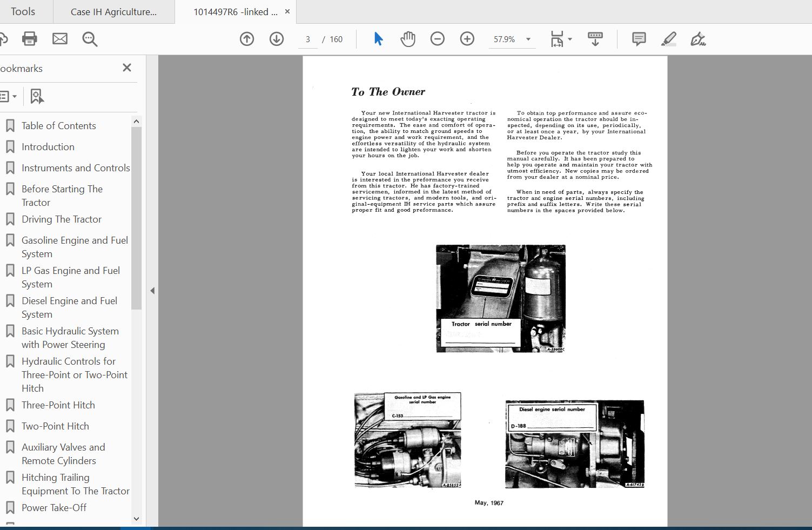This screenshot has height=530, width=812.
Task: Add a comment sticky note
Action: click(x=639, y=39)
